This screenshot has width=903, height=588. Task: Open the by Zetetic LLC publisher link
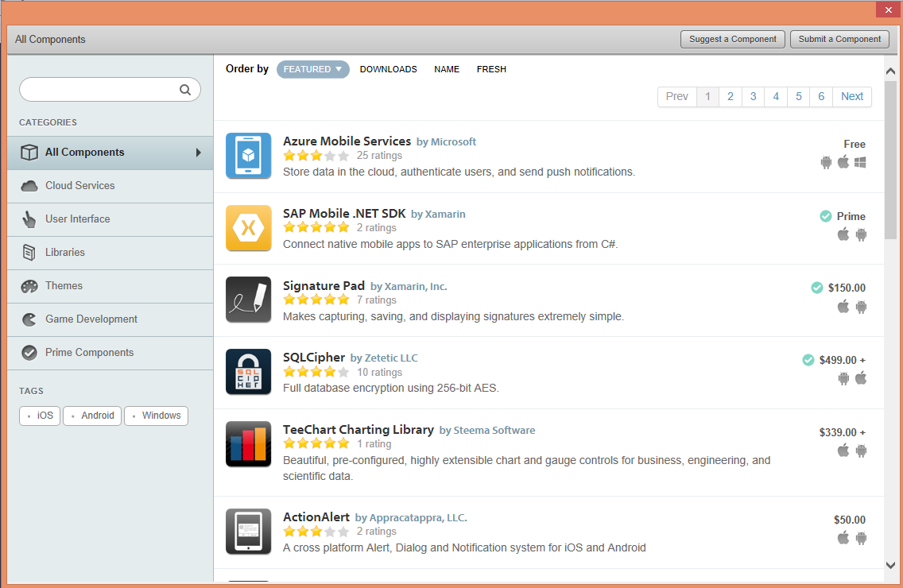point(384,358)
